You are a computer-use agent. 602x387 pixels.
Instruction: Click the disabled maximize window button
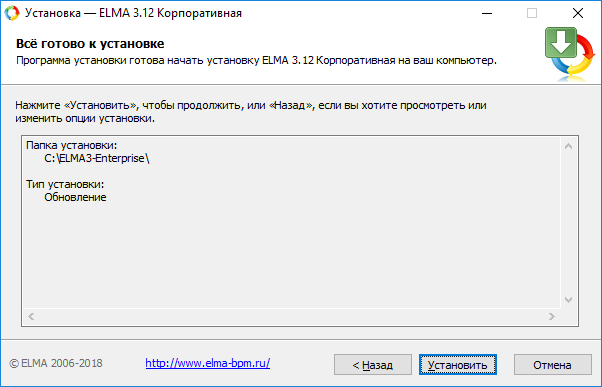(x=532, y=13)
